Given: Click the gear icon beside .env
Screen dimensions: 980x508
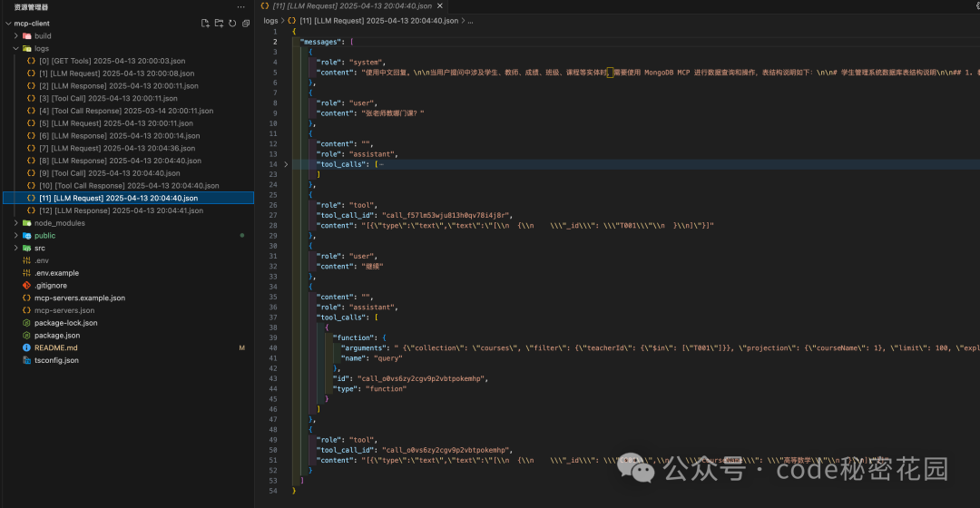Looking at the screenshot, I should 26,260.
